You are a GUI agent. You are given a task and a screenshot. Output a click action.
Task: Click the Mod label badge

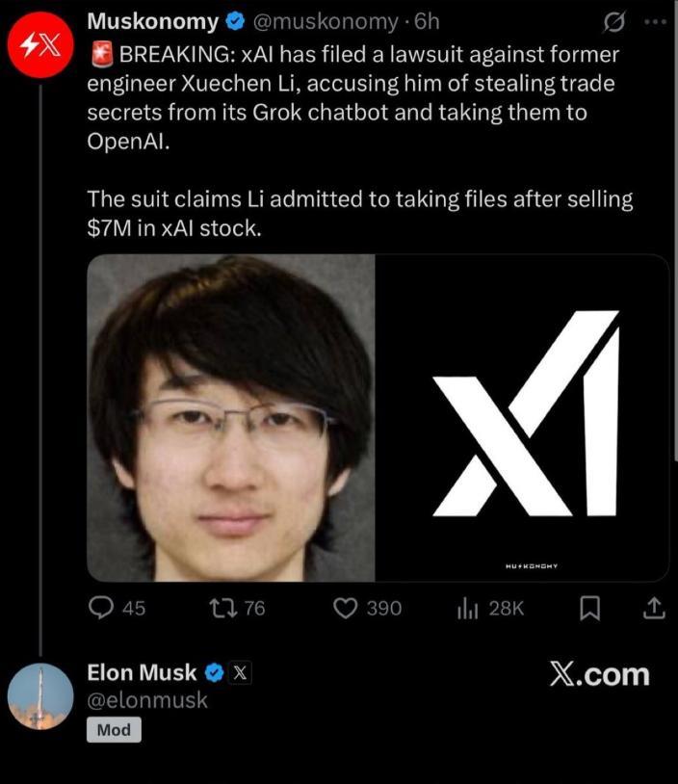[x=114, y=730]
